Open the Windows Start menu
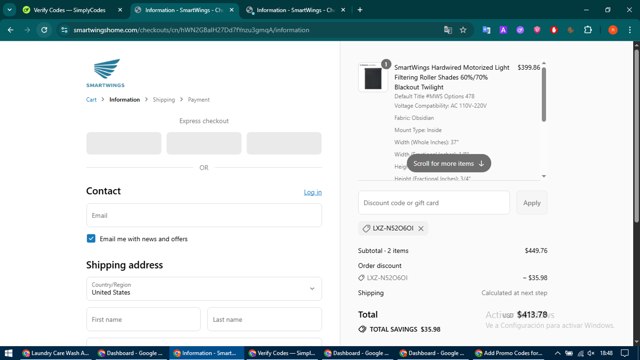The height and width of the screenshot is (360, 640). coord(9,353)
